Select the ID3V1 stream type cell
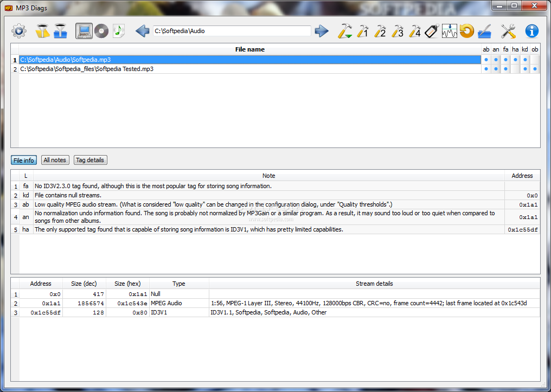Viewport: 551px width, 392px height. coord(179,312)
